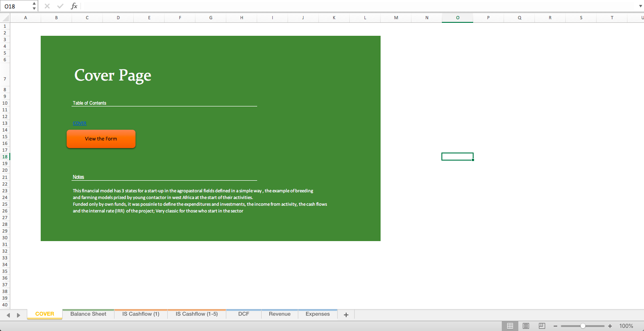Open the Revenue sheet tab
The image size is (644, 331).
pos(280,314)
